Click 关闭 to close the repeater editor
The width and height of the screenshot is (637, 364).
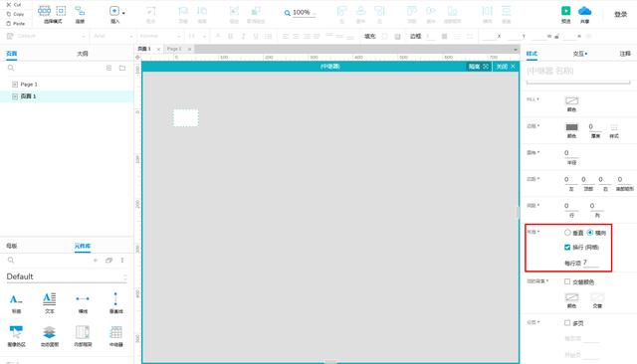(x=506, y=67)
